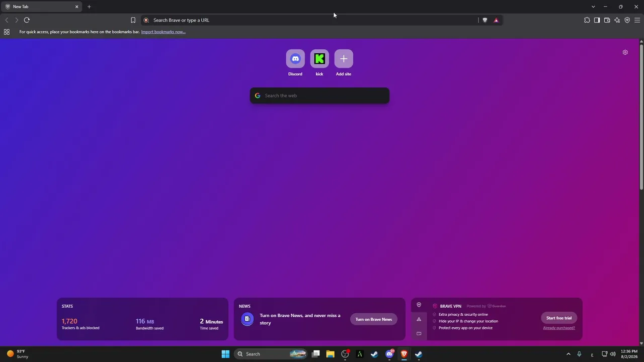Click the Search the web box
The height and width of the screenshot is (362, 644).
tap(319, 96)
